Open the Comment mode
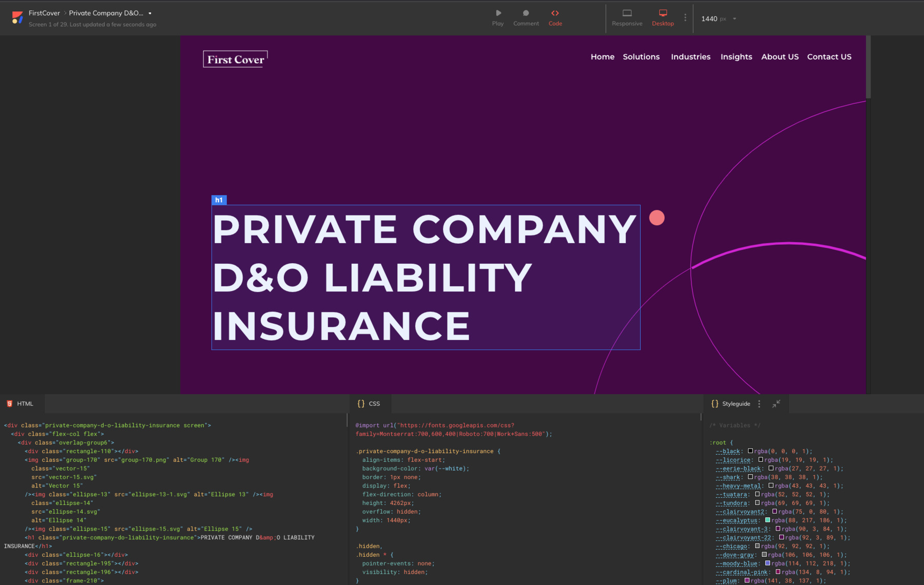The width and height of the screenshot is (924, 585). point(526,18)
